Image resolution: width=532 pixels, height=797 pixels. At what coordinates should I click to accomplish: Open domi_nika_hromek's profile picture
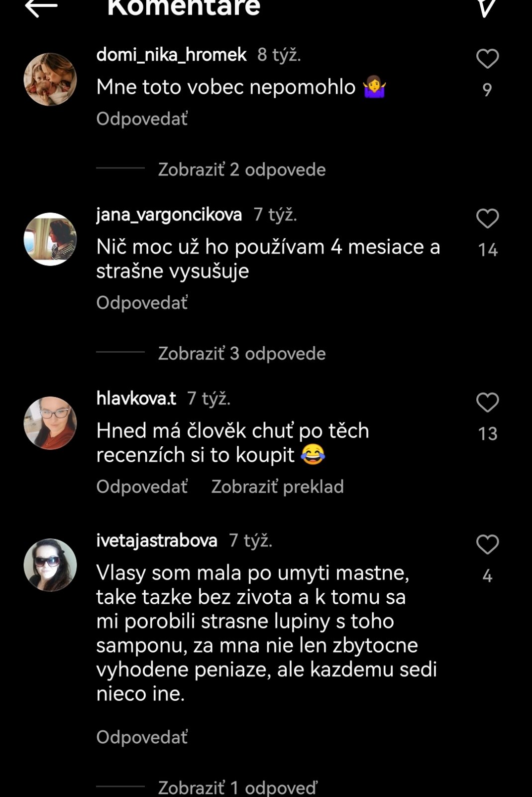pyautogui.click(x=50, y=80)
